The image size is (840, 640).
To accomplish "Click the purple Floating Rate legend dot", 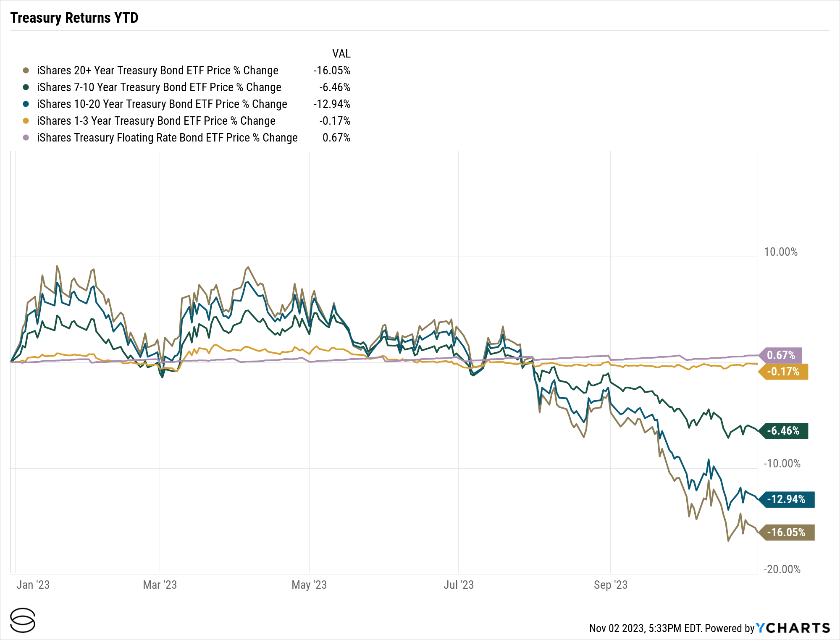I will (x=26, y=138).
